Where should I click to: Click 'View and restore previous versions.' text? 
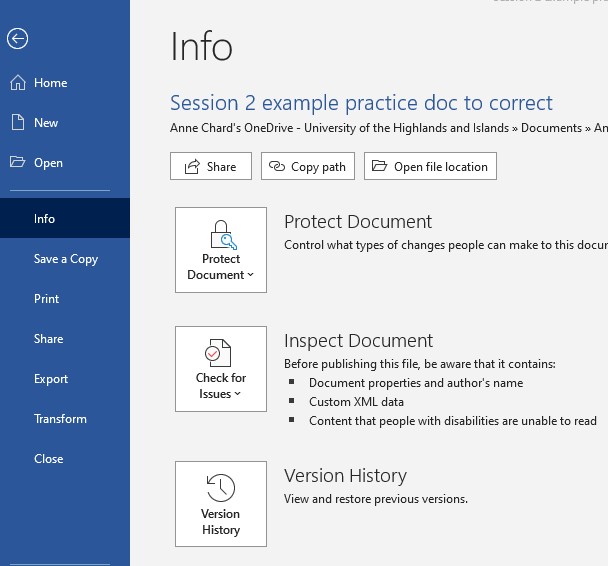coord(376,499)
